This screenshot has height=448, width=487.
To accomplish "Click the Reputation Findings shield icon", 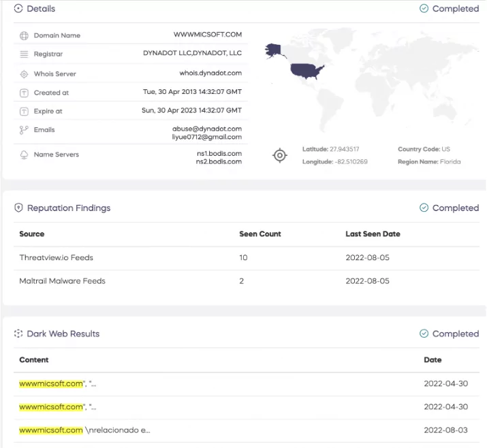I will pyautogui.click(x=18, y=208).
